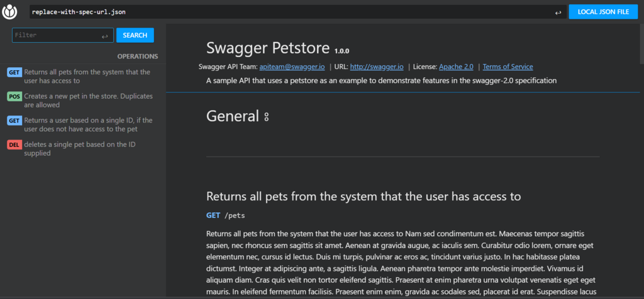
Task: Click the enter arrow in spec URL field
Action: click(558, 13)
